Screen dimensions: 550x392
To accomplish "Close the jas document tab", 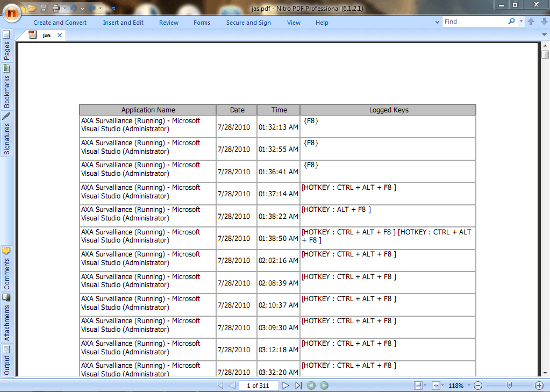I will [x=60, y=35].
